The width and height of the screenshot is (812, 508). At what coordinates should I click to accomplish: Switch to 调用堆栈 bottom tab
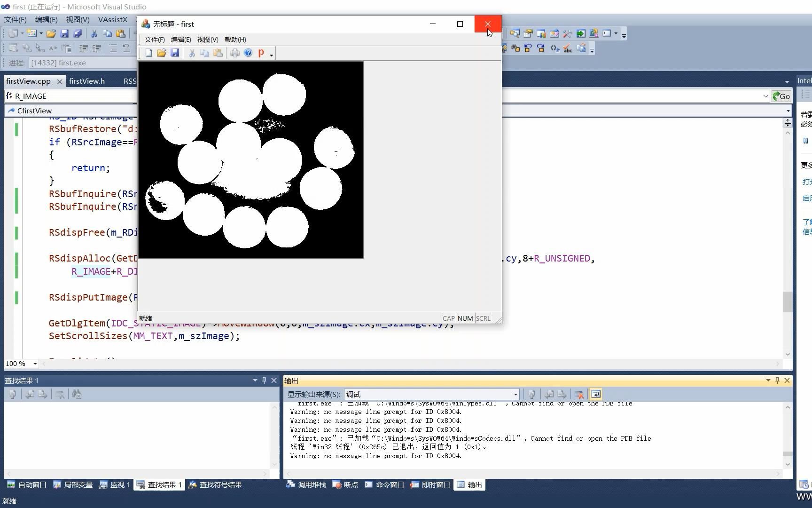click(x=306, y=484)
